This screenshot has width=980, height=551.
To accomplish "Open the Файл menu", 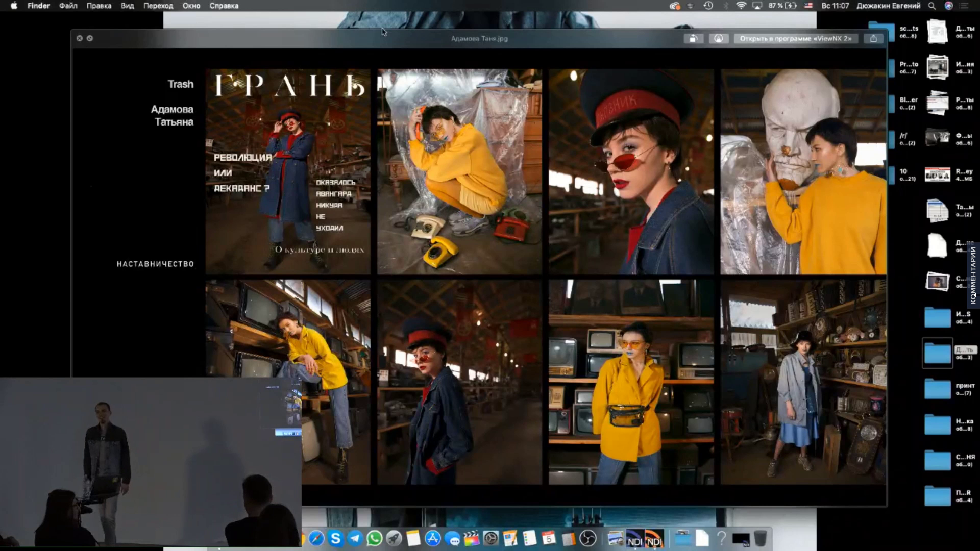I will click(68, 6).
